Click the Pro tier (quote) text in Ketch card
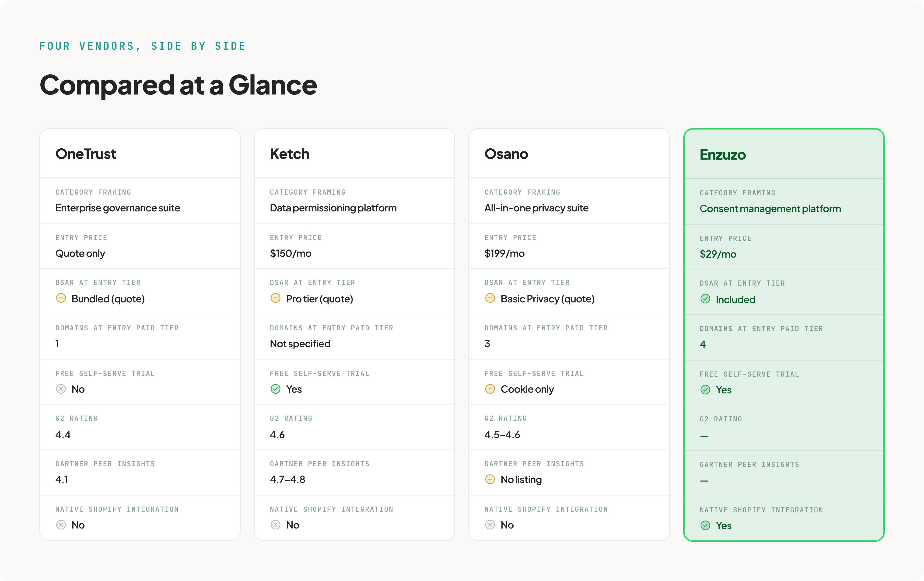This screenshot has height=581, width=924. (x=320, y=299)
